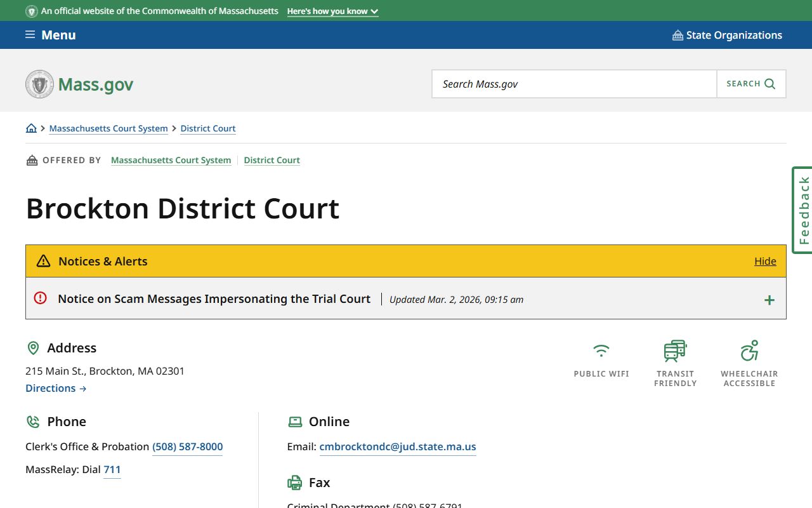The image size is (812, 508).
Task: Open State Organizations menu
Action: (727, 35)
